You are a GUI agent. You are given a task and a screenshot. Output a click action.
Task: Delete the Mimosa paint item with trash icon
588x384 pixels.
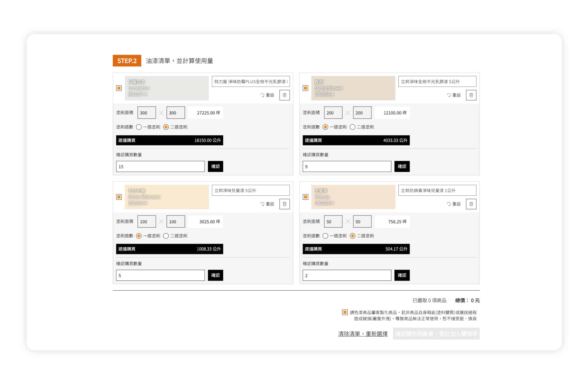(x=471, y=204)
